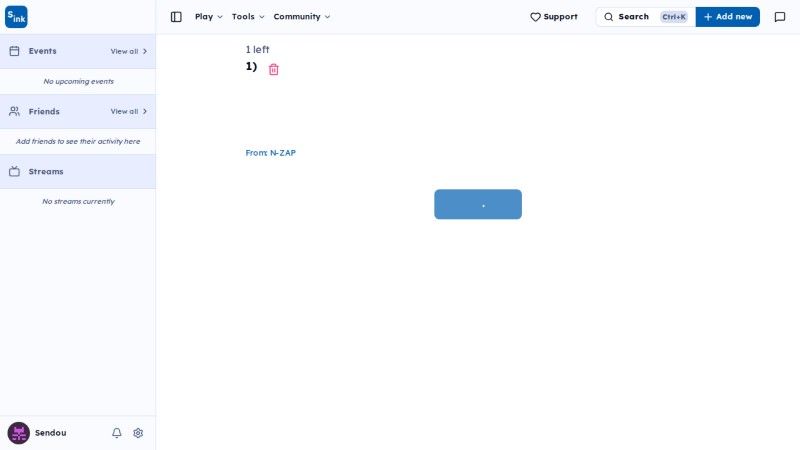Click the sendou.ink logo
Viewport: 800px width, 450px height.
(x=16, y=17)
